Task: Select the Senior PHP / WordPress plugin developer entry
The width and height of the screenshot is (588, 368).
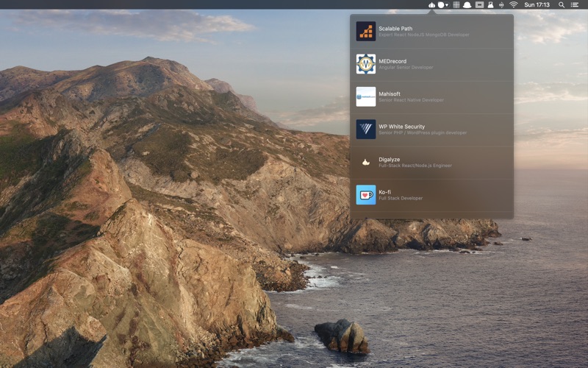Action: (x=422, y=132)
